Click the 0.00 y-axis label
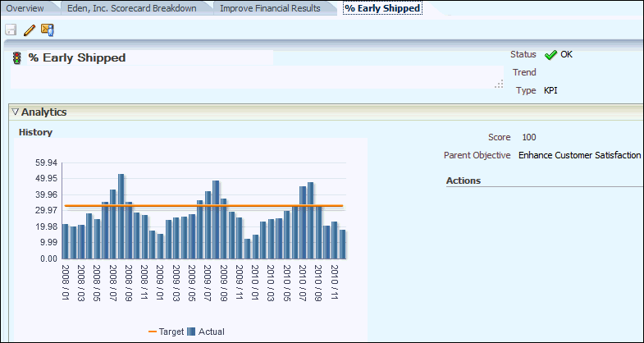The image size is (644, 343). [48, 258]
